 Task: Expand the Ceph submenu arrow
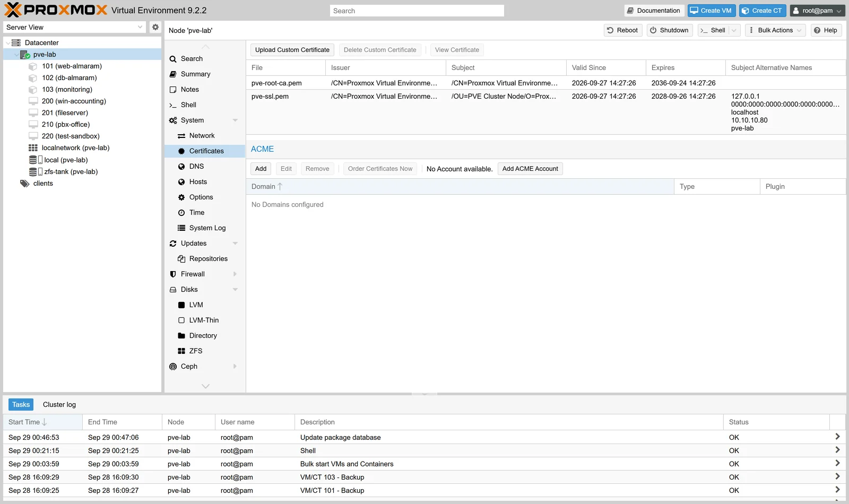[x=235, y=367]
